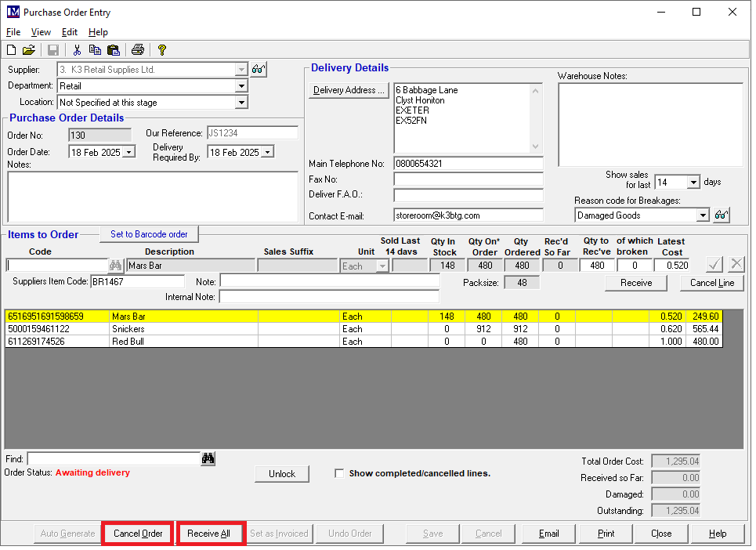The image size is (756, 550).
Task: Click binoculars icon next to Find box
Action: 208,458
